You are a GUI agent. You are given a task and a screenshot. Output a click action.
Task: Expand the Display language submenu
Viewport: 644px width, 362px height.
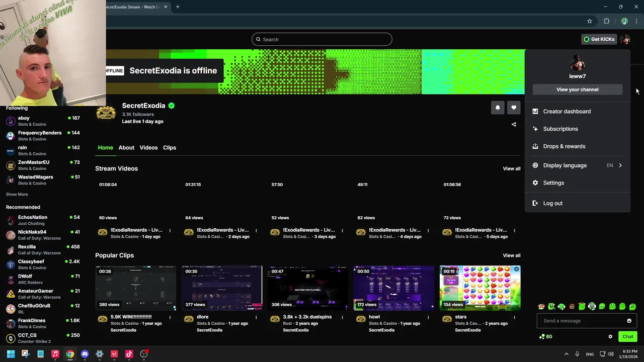pos(577,165)
